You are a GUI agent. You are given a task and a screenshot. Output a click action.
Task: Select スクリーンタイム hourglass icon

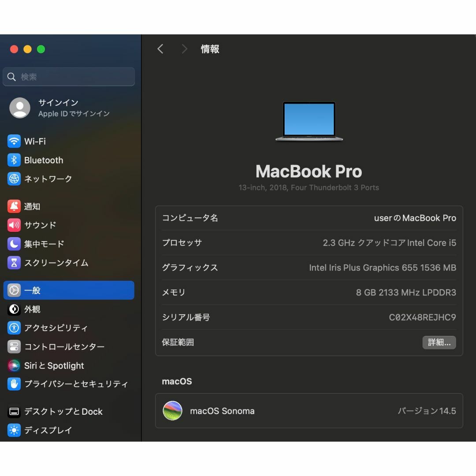click(x=14, y=263)
